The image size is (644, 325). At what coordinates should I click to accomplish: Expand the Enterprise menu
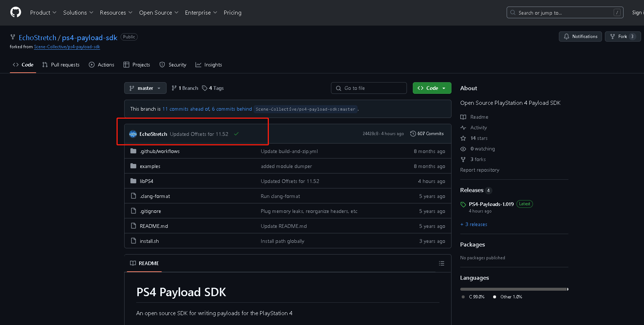tap(201, 12)
